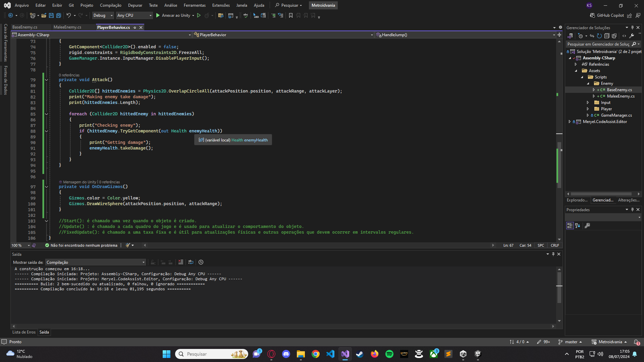
Task: Open a file with the open-folder icon
Action: (44, 15)
